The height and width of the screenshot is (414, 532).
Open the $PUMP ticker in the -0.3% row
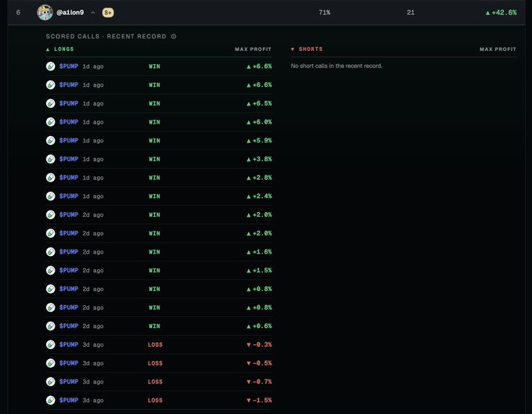(69, 344)
